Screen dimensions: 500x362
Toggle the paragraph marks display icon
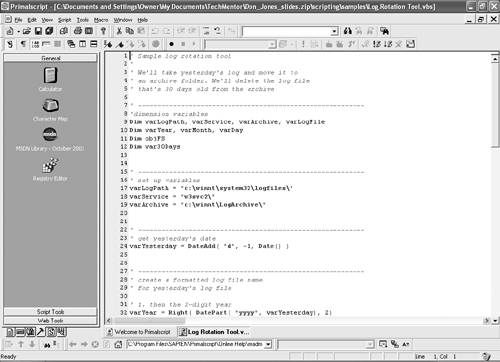tap(23, 44)
